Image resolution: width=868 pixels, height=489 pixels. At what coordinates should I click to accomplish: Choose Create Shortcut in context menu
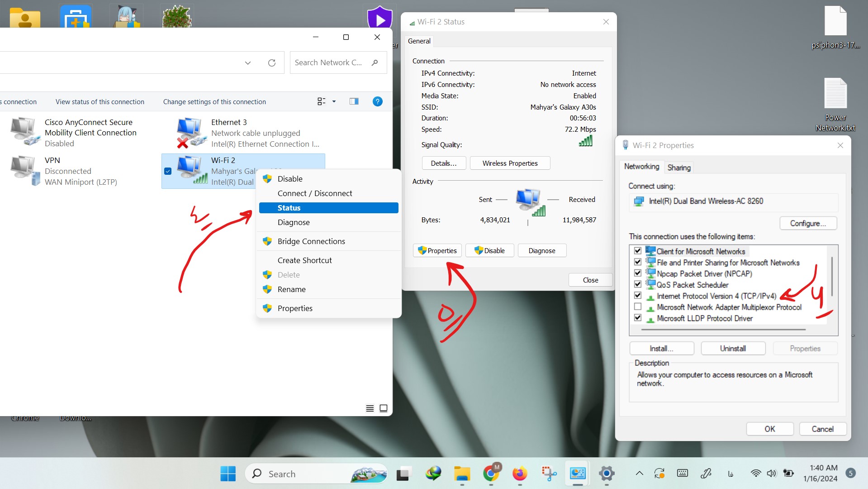click(x=329, y=260)
